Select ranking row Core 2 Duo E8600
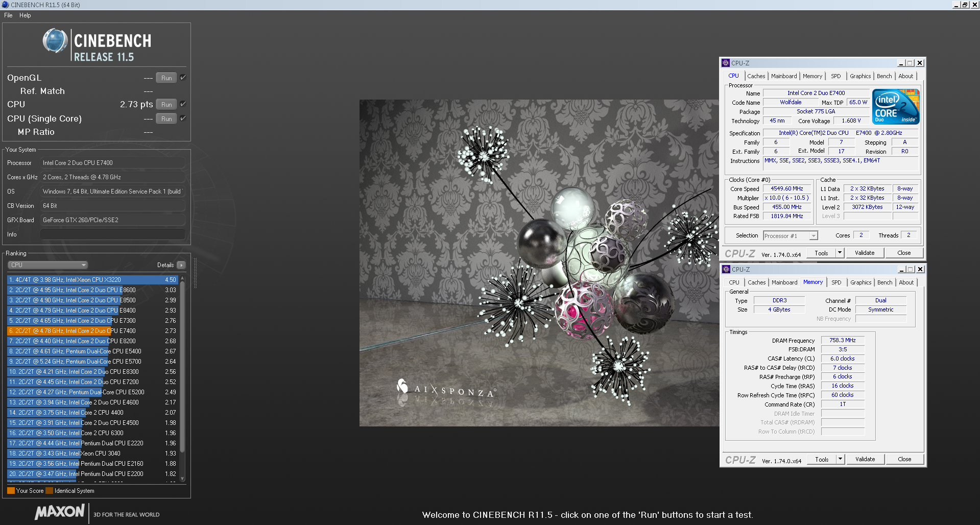The width and height of the screenshot is (980, 525). click(x=92, y=290)
